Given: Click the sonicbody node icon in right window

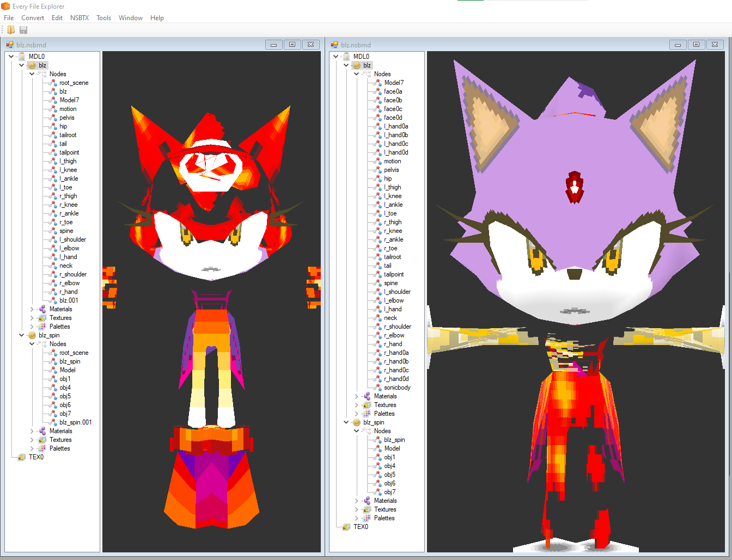Looking at the screenshot, I should coord(377,387).
